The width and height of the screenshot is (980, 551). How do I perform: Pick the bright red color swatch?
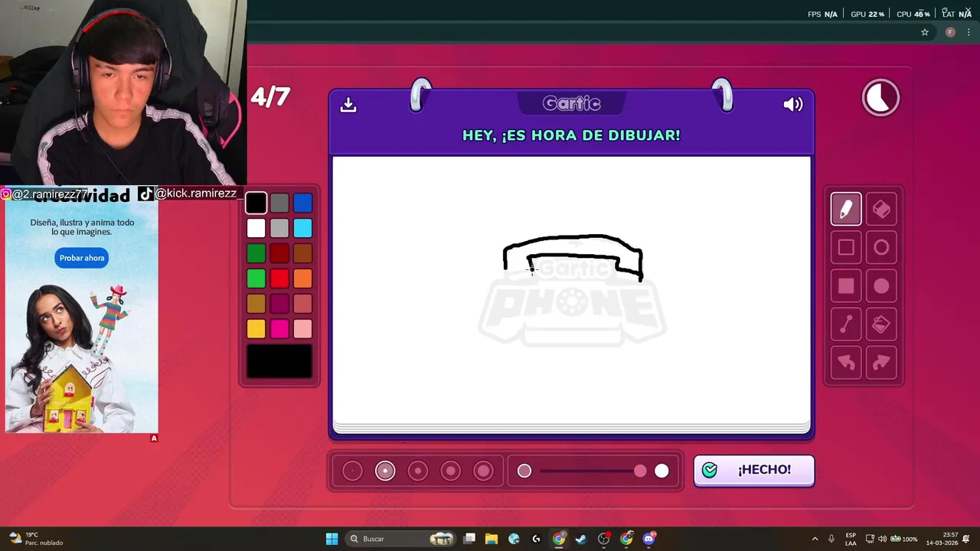point(279,279)
